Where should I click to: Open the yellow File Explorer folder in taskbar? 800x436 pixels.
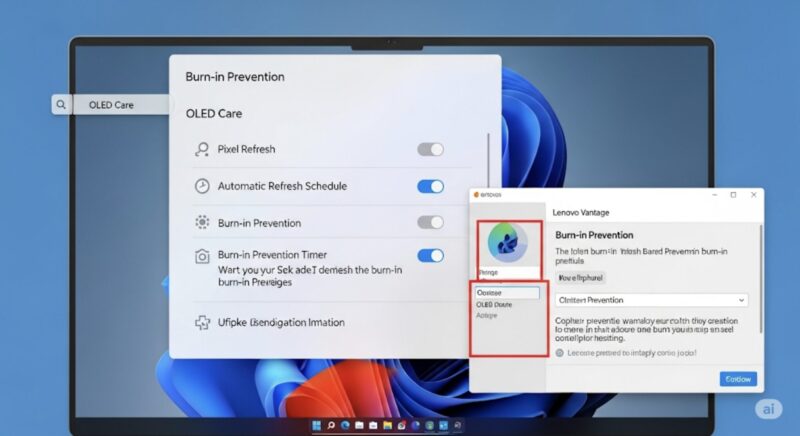point(388,425)
